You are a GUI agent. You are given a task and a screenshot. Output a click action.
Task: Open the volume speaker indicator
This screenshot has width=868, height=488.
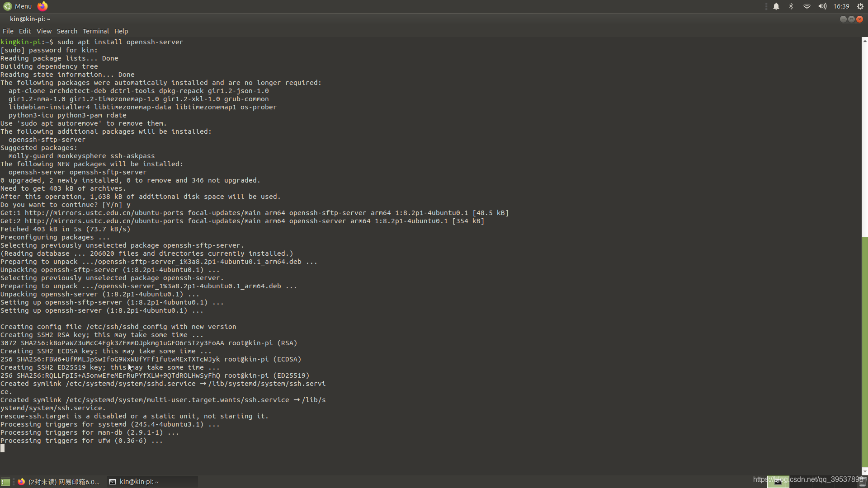[x=822, y=6]
